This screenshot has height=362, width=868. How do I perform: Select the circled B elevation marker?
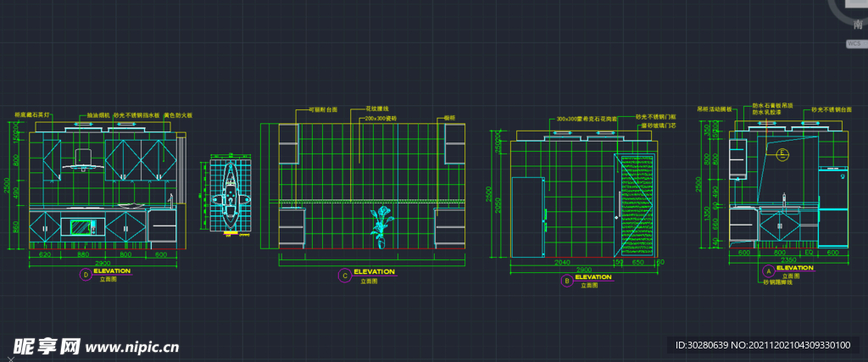[566, 281]
